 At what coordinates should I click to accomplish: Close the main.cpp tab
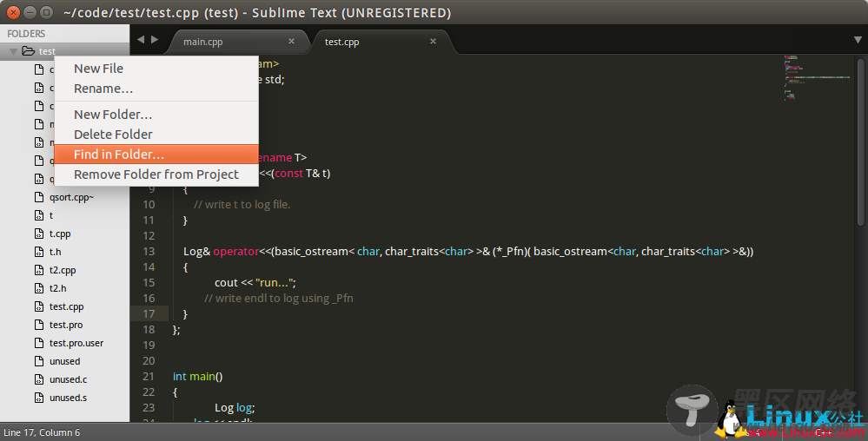point(292,42)
